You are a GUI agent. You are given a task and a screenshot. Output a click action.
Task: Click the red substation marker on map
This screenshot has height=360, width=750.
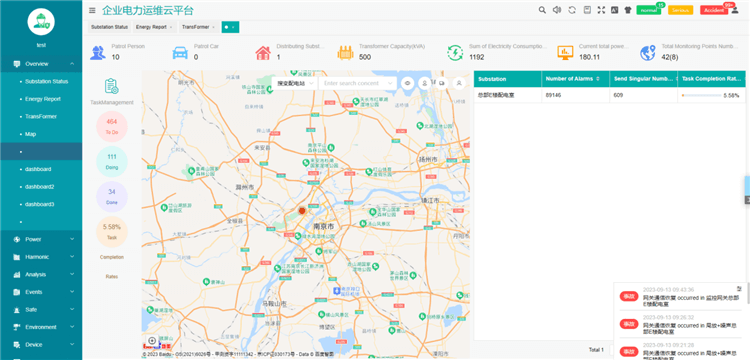(x=302, y=211)
